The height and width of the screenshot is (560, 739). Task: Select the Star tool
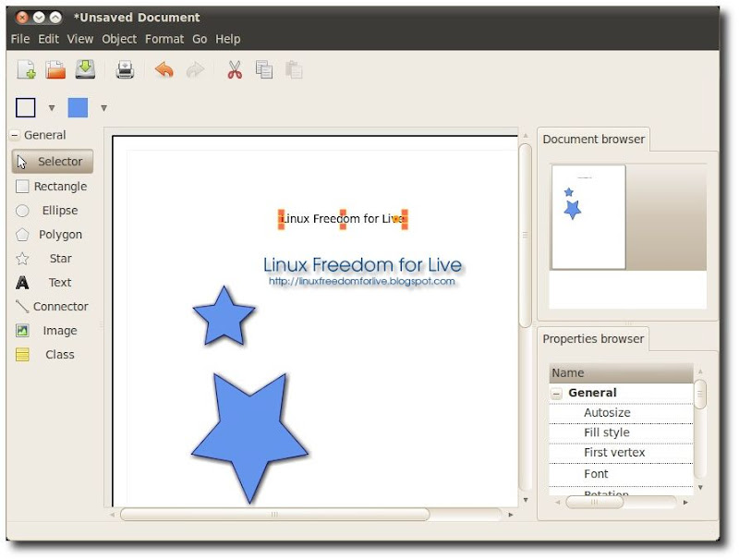[53, 259]
